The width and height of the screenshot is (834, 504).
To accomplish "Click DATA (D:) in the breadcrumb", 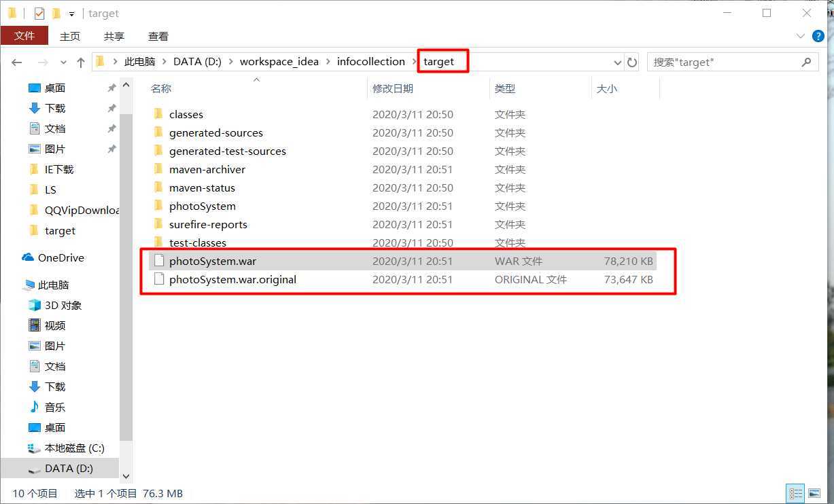I will point(197,61).
